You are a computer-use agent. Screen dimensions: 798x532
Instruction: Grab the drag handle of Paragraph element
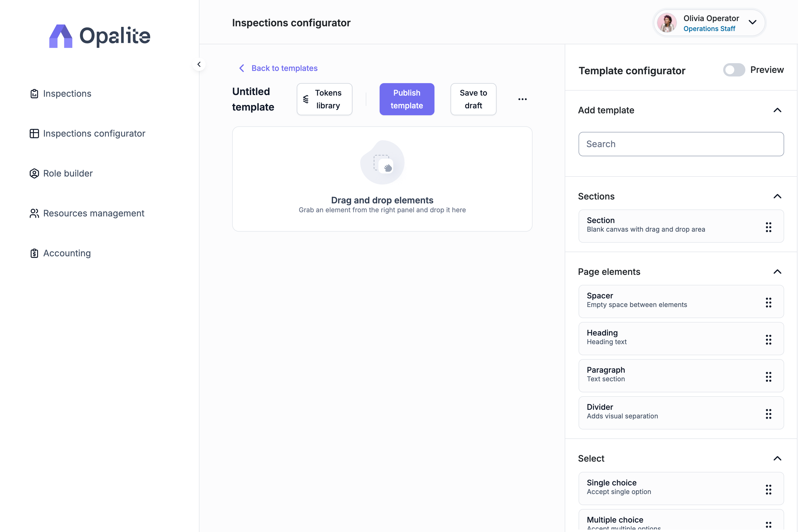pyautogui.click(x=768, y=377)
